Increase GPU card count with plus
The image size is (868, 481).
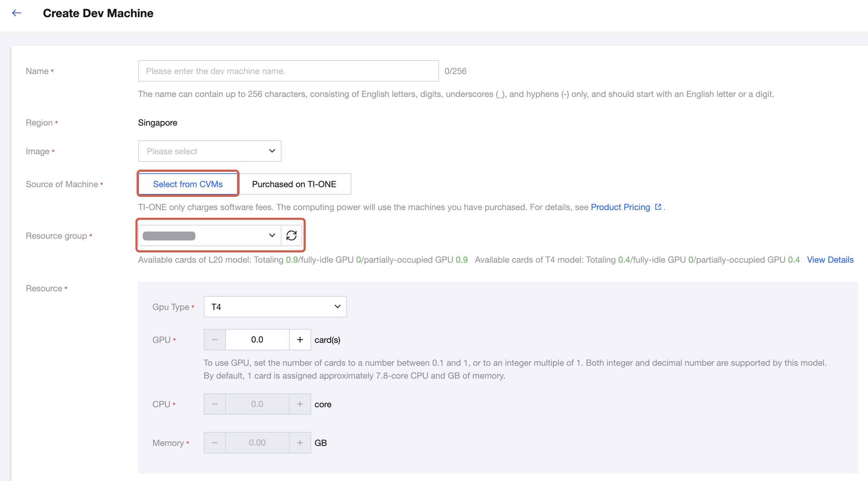tap(300, 340)
